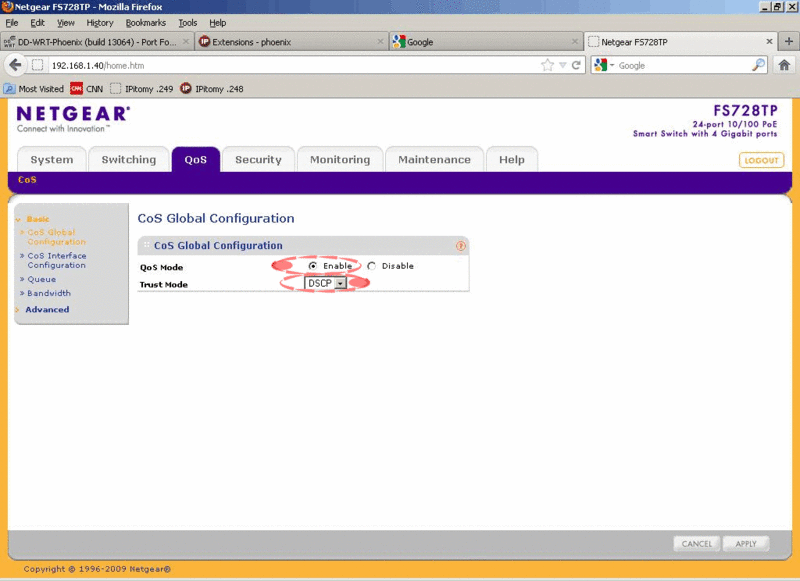Switch to the Security tab
Screen dimensions: 800x581
click(x=258, y=160)
